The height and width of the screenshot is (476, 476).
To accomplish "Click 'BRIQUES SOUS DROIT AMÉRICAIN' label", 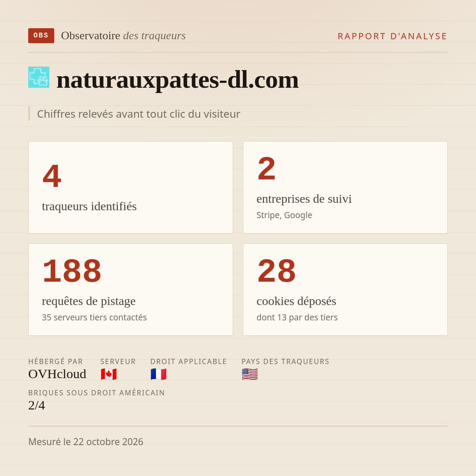I will pyautogui.click(x=97, y=393).
